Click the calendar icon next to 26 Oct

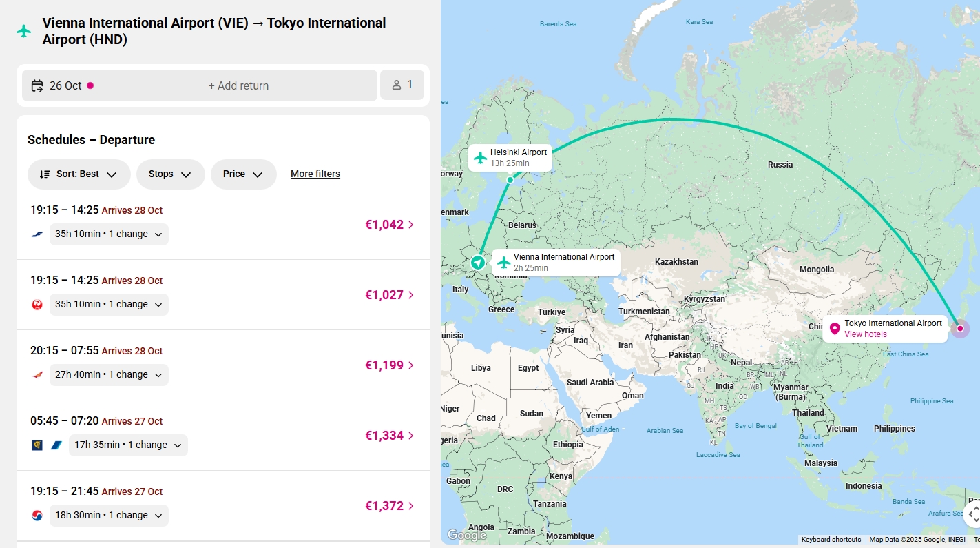click(37, 85)
